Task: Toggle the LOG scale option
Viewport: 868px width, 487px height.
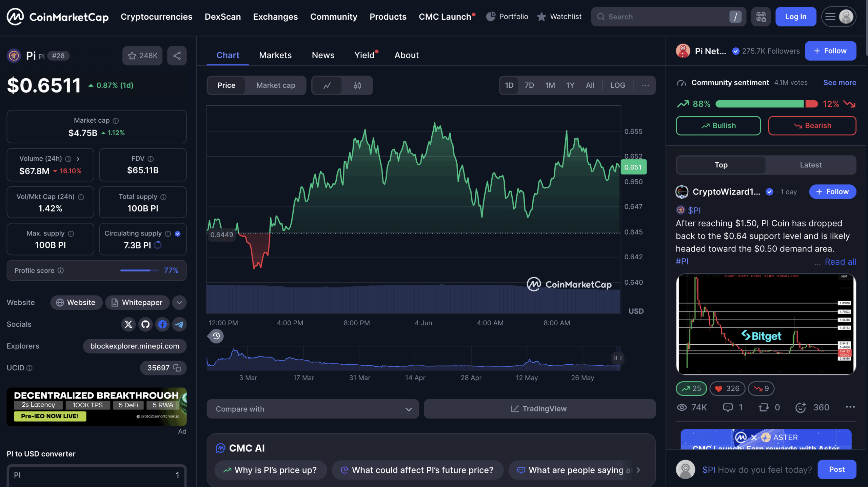Action: pos(617,85)
